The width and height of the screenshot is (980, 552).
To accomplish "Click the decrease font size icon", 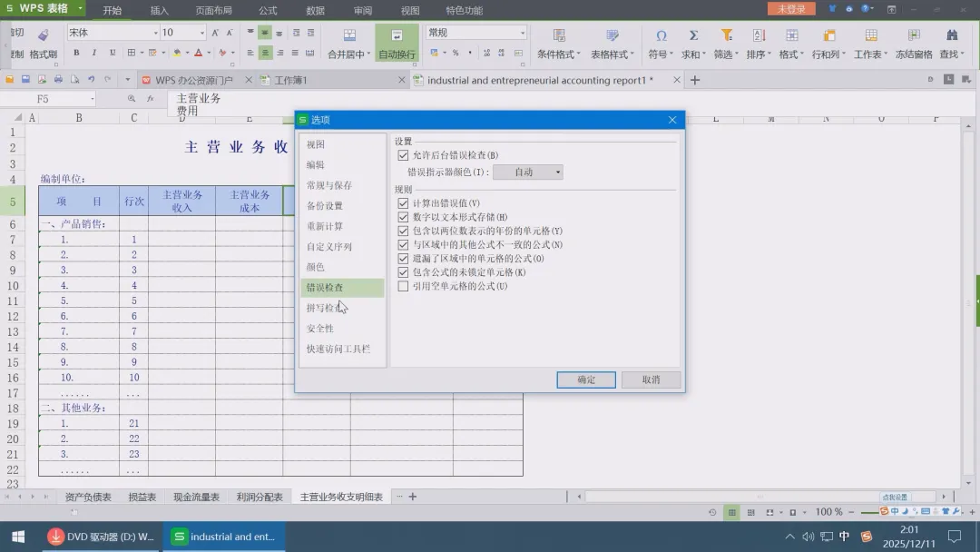I will point(230,33).
